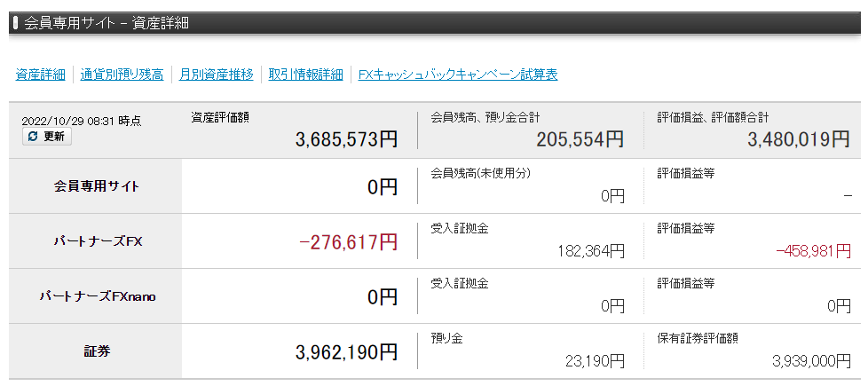Open FXキャッシュバックキャンペーン試算表 link
Viewport: 868px width, 386px height.
point(458,75)
